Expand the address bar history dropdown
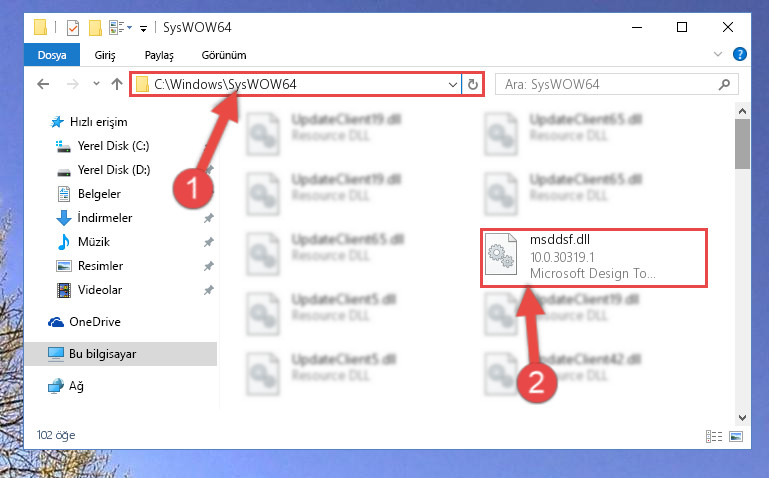Image resolution: width=769 pixels, height=478 pixels. 453,84
